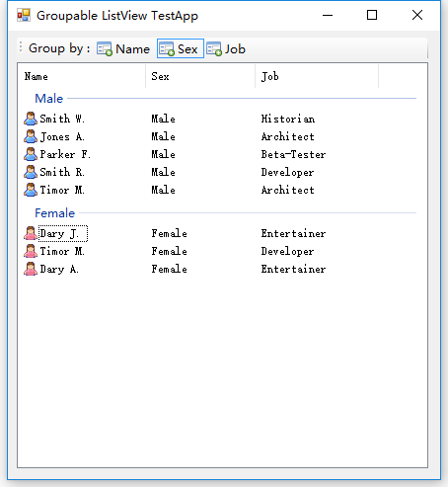The width and height of the screenshot is (448, 487).
Task: Collapse the Male group header
Action: click(x=49, y=98)
